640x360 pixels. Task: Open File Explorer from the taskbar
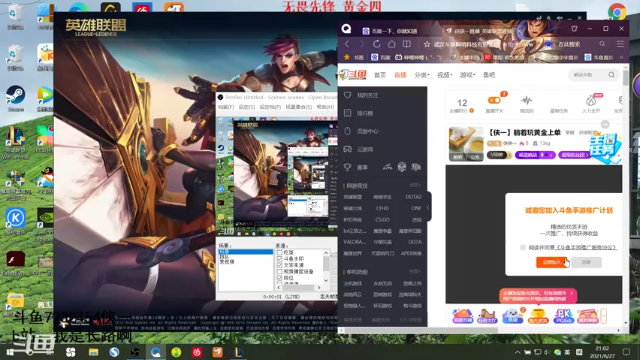pyautogui.click(x=93, y=352)
